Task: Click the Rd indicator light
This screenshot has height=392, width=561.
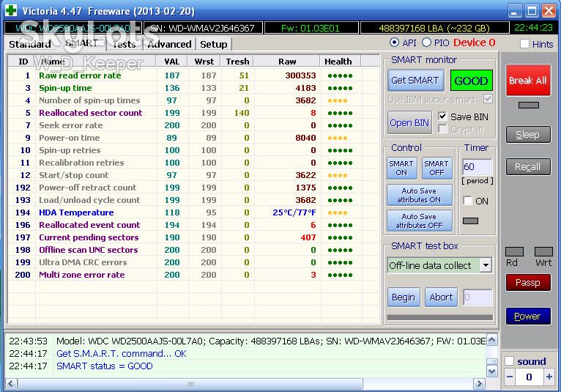Action: [514, 251]
